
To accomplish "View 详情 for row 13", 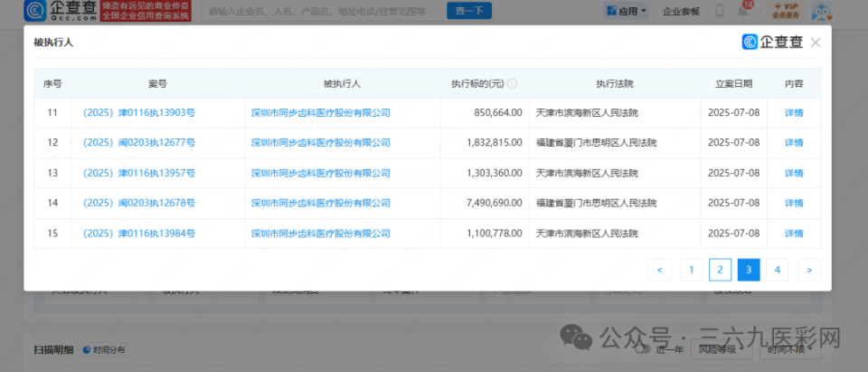I will pos(794,173).
